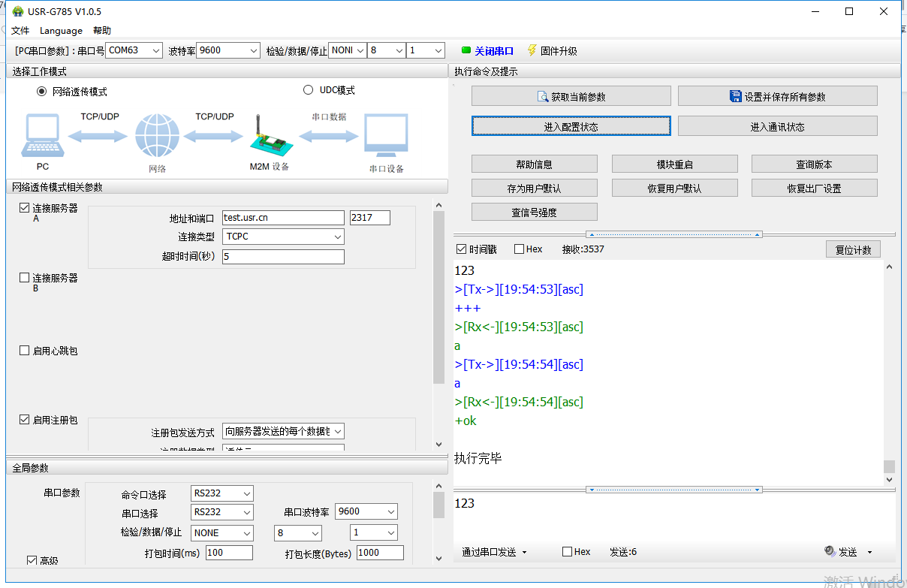Open the Language menu
Image resolution: width=907 pixels, height=588 pixels.
point(61,31)
